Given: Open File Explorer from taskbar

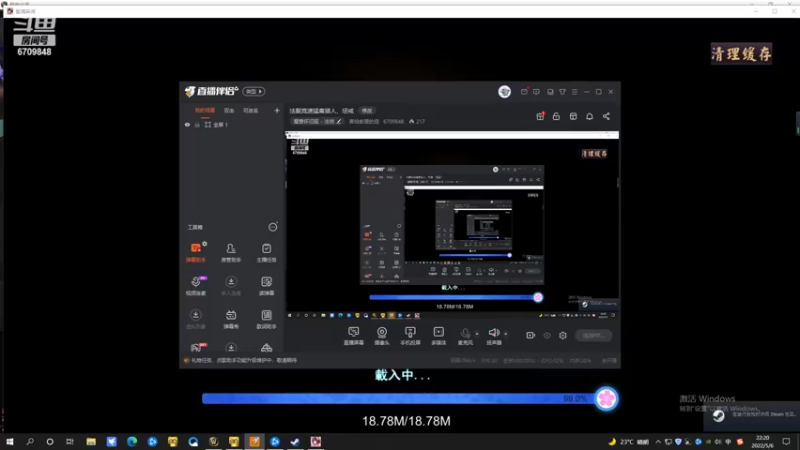Looking at the screenshot, I should coord(91,441).
